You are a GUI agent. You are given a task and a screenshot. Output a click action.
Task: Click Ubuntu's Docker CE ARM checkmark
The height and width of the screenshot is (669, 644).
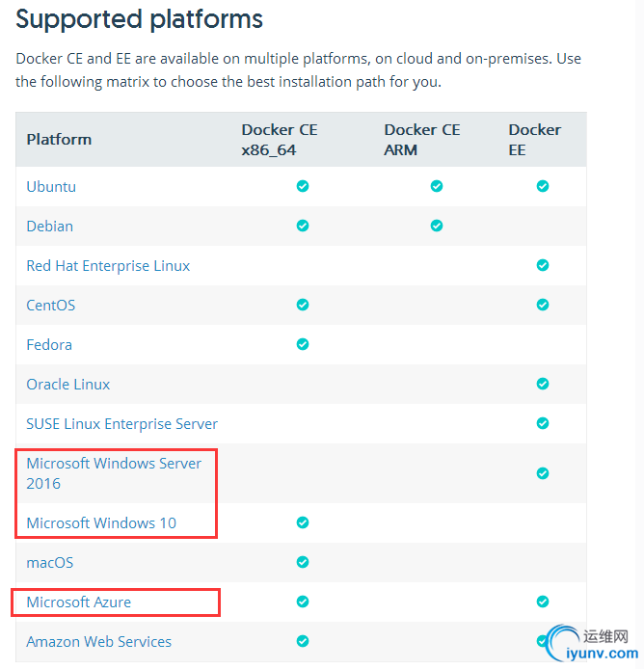(436, 186)
